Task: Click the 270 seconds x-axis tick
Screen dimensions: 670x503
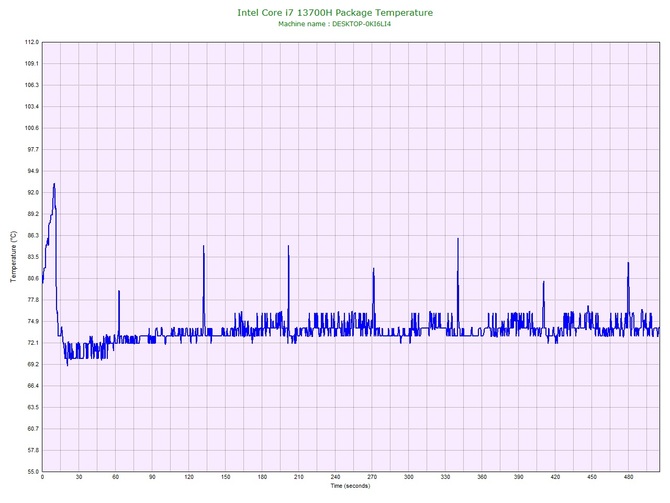Action: [372, 477]
